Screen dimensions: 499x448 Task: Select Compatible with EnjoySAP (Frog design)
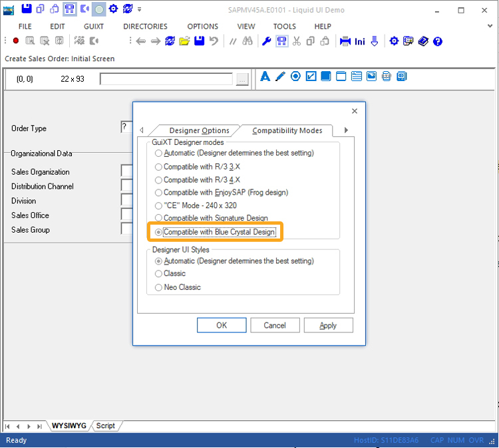click(158, 193)
